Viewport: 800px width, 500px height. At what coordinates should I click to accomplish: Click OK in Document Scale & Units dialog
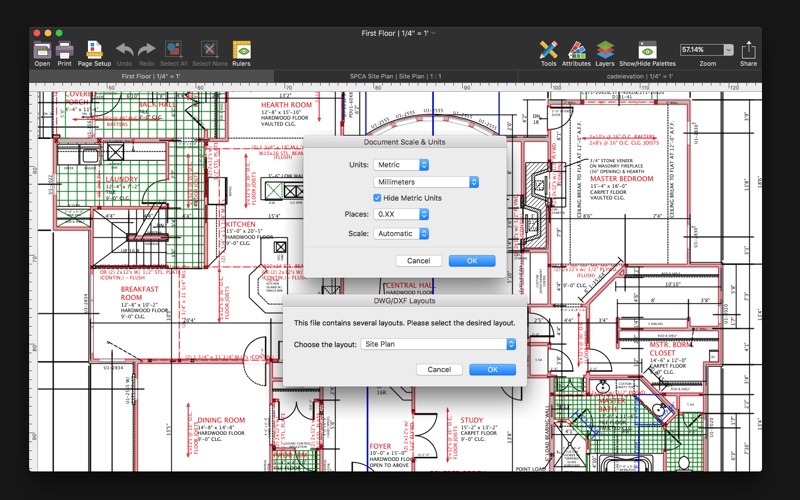click(472, 261)
